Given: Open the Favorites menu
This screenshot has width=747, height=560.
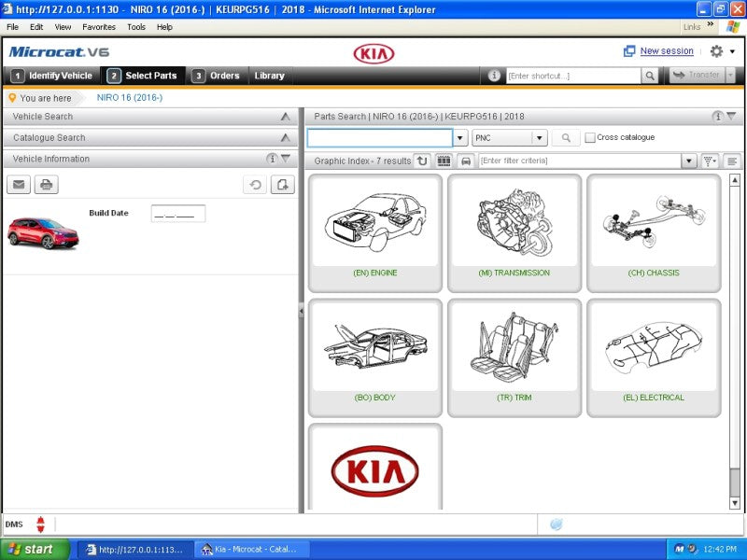Looking at the screenshot, I should [99, 27].
